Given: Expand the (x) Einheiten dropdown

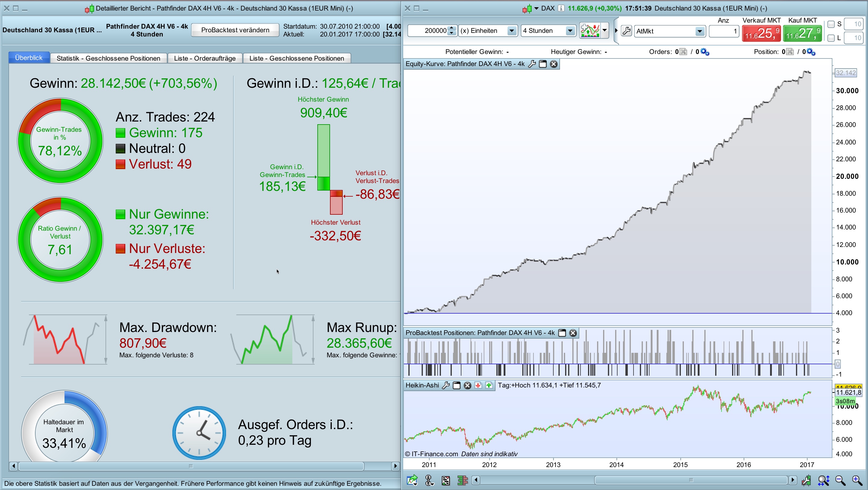Looking at the screenshot, I should click(511, 31).
